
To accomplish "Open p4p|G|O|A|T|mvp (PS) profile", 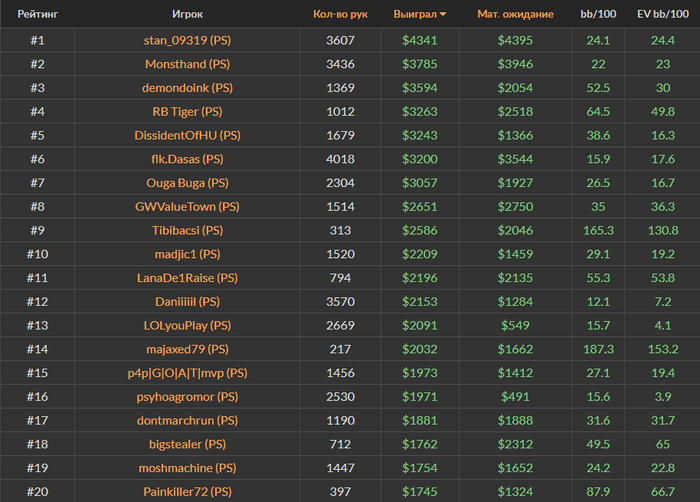I will click(187, 373).
